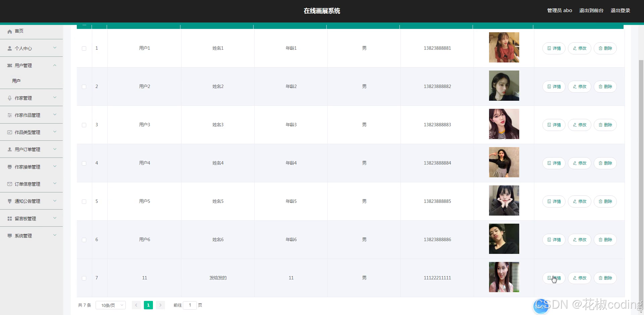Click the person icon beside 个人中心
This screenshot has width=644, height=315.
[10, 48]
